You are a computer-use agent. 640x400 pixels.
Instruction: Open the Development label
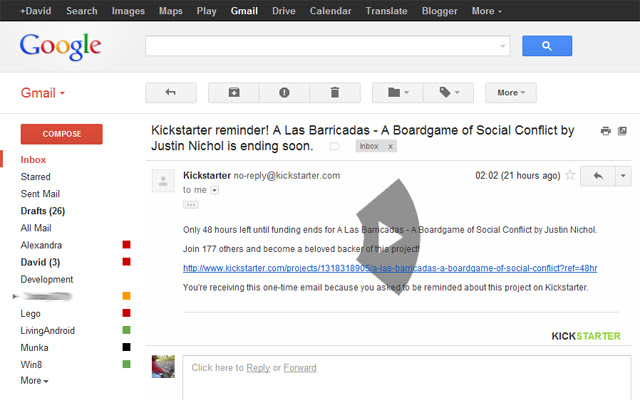(47, 280)
